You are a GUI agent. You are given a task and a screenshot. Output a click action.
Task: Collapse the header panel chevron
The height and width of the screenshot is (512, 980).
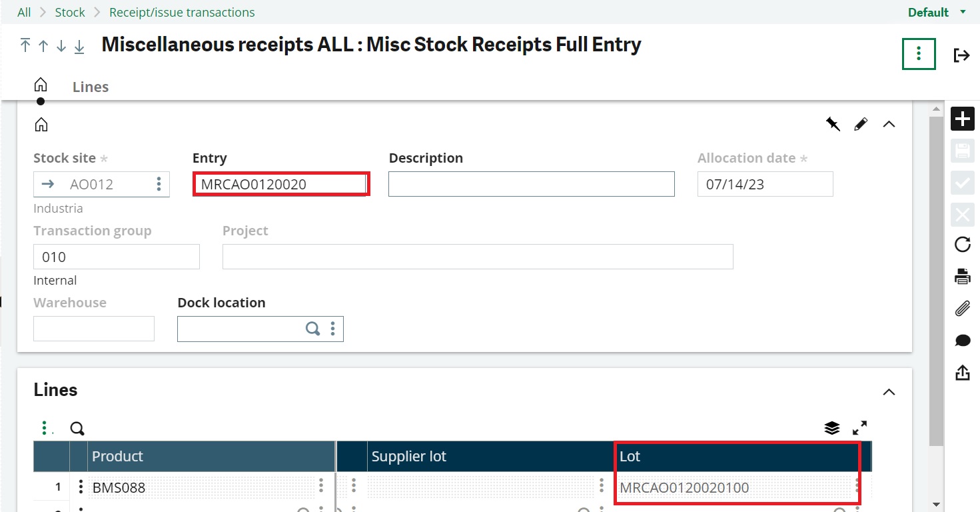(x=889, y=124)
